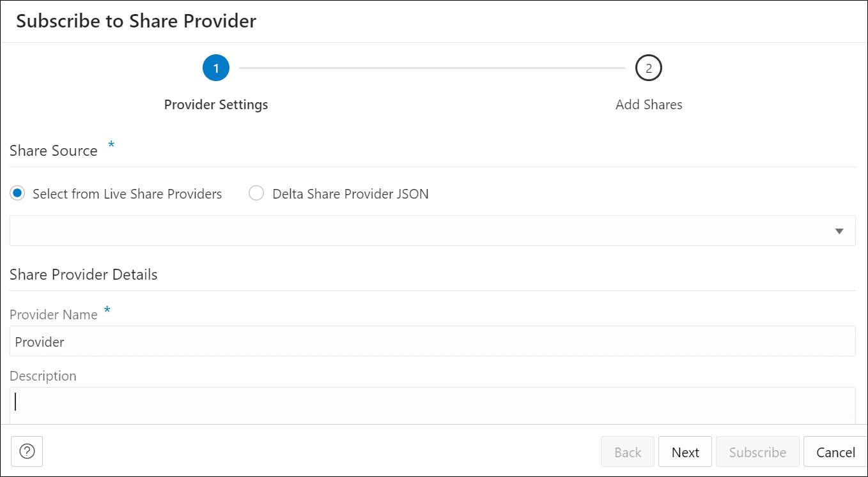
Task: Cancel the Subscribe to Share Provider dialog
Action: pos(835,451)
